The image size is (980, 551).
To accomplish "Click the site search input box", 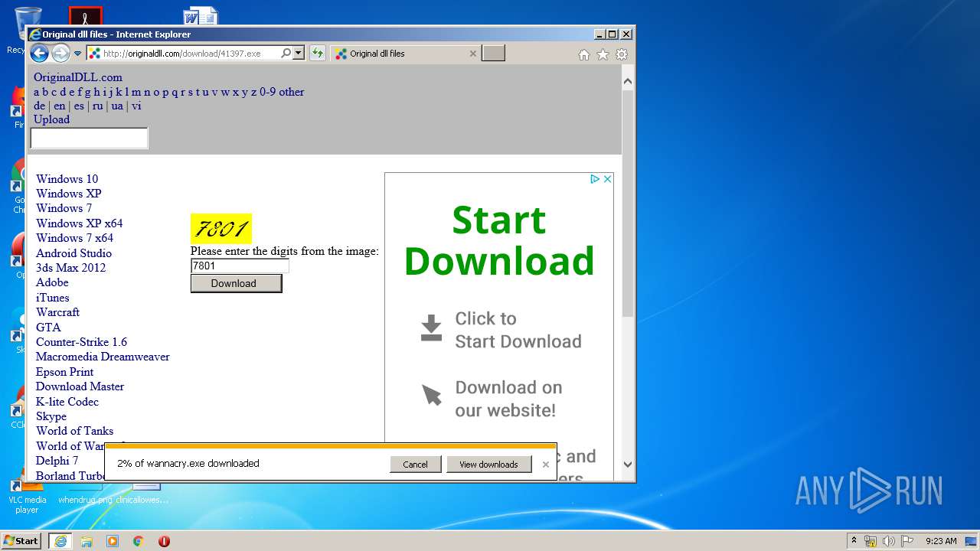I will coord(89,139).
